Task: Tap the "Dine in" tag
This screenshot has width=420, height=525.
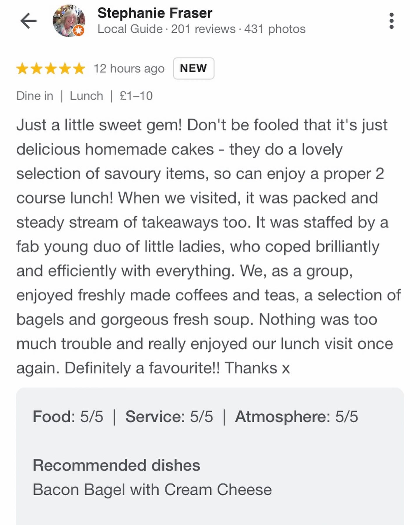Action: pos(35,96)
